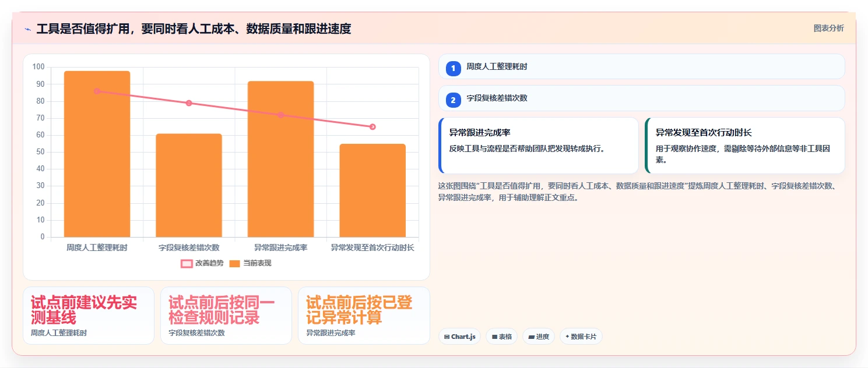Click the blue number 1 badge
The width and height of the screenshot is (868, 368).
point(454,69)
